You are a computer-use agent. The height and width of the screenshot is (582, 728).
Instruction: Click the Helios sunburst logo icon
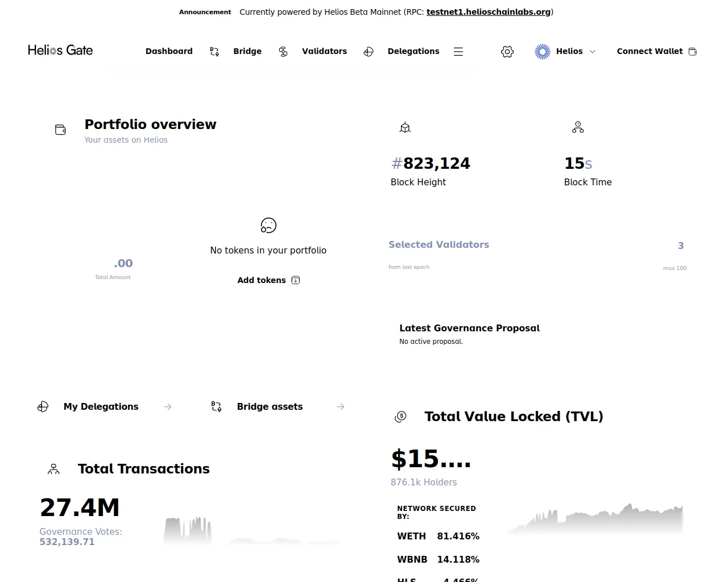(x=543, y=52)
